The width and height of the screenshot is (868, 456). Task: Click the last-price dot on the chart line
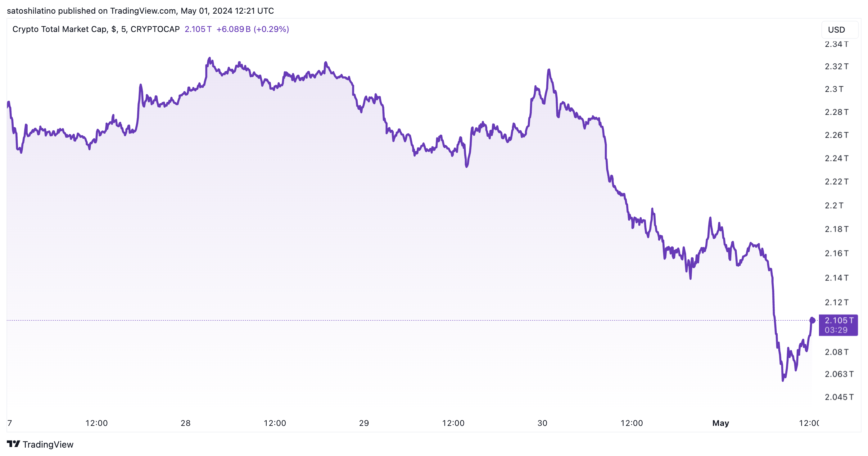812,320
